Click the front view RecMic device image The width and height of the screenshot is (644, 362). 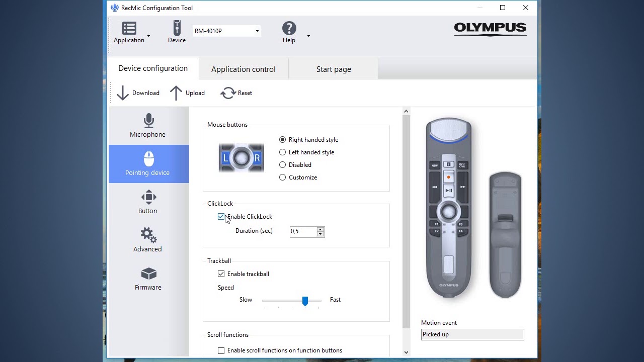(x=448, y=208)
